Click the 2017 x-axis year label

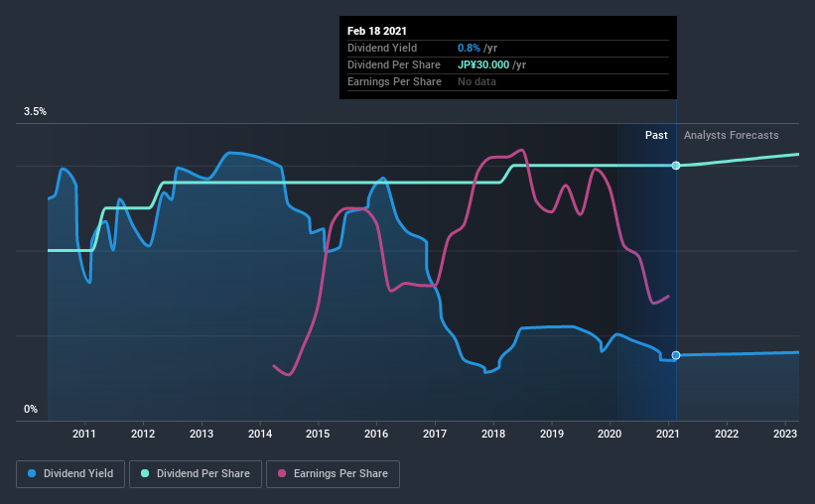[x=435, y=434]
